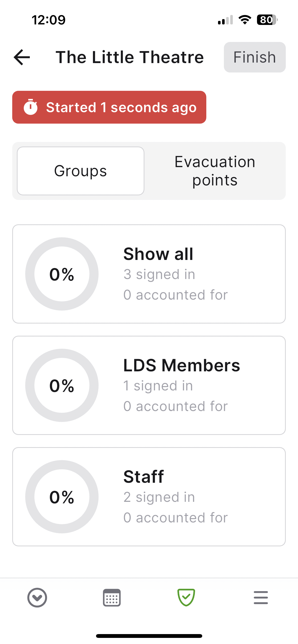Open the calendar icon in bottom bar
The image size is (298, 644).
112,597
